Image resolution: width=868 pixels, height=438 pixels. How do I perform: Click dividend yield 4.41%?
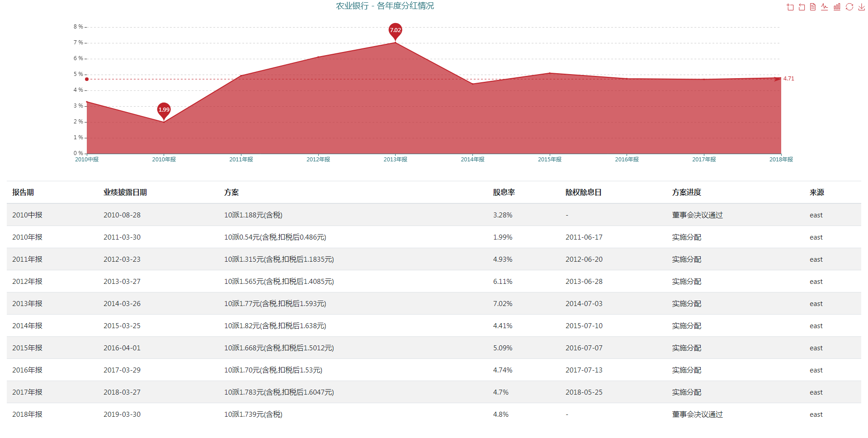pos(503,326)
